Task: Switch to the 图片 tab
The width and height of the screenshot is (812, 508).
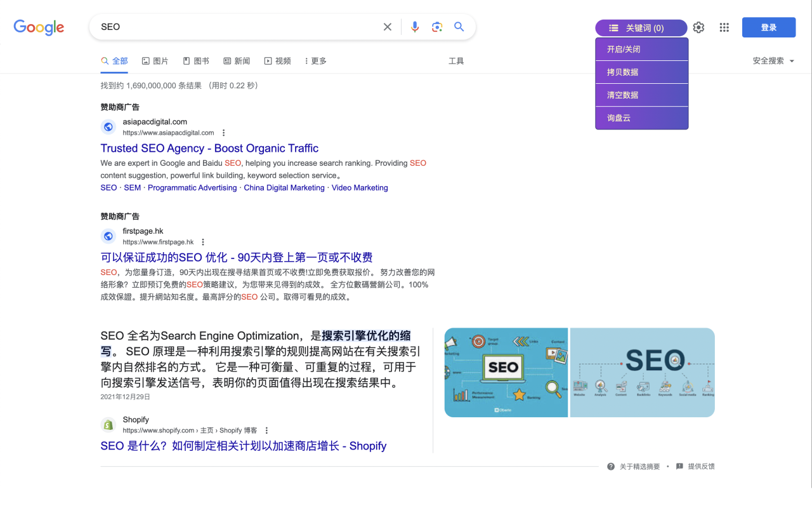Action: [155, 61]
